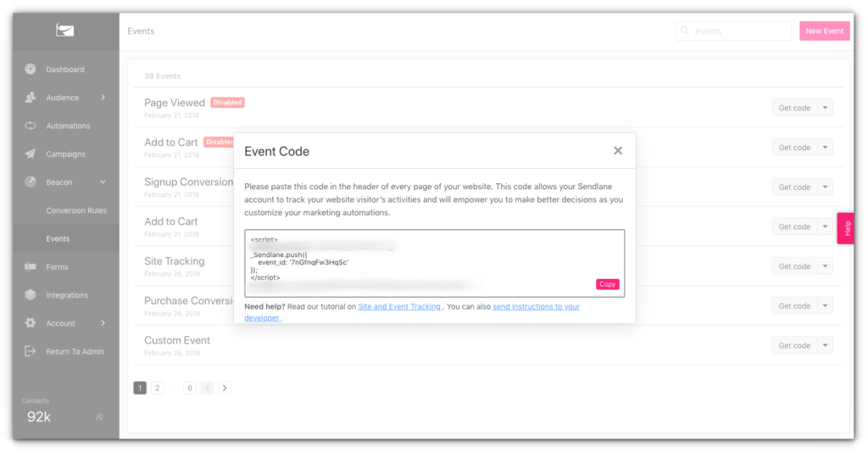868x453 pixels.
Task: Open Integrations via stacked layers icon
Action: (31, 295)
